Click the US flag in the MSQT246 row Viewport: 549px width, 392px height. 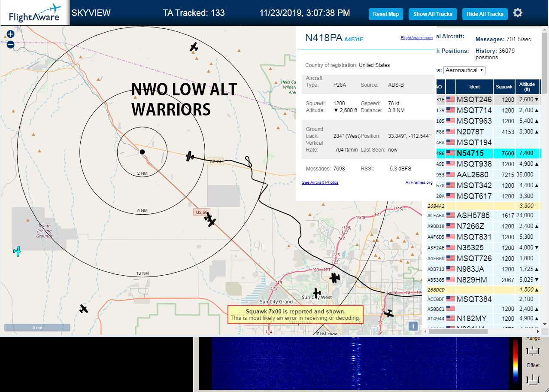click(451, 100)
